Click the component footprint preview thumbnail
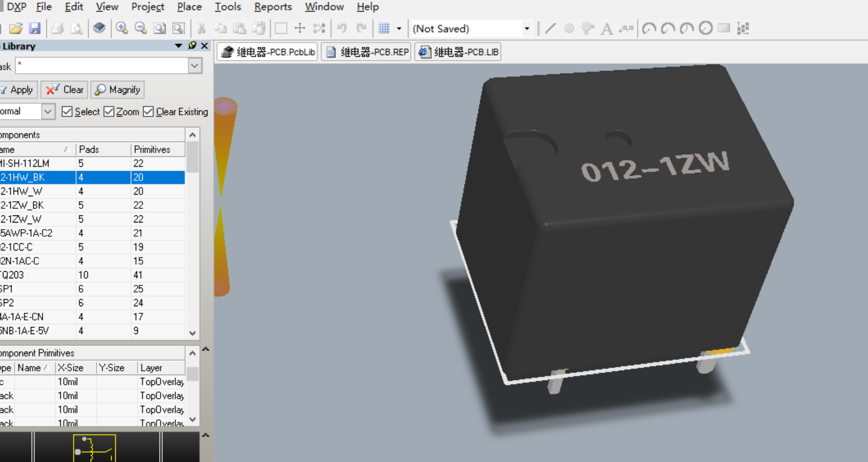 click(x=95, y=448)
